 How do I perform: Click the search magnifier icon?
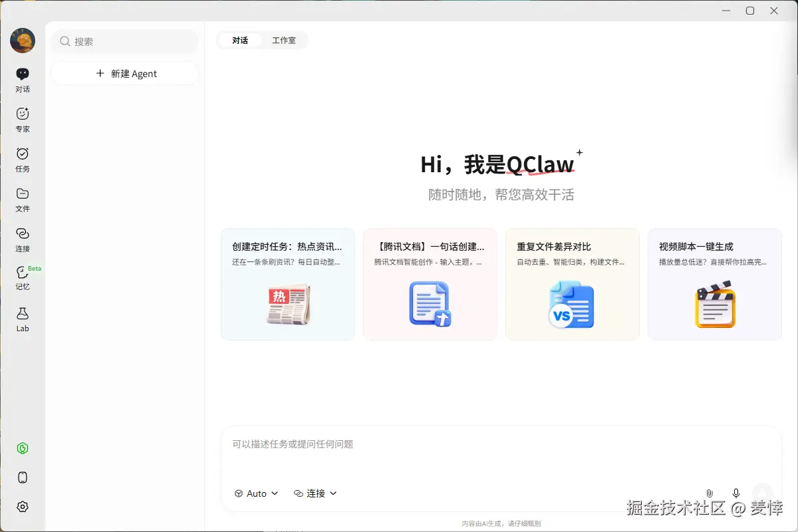pos(65,41)
